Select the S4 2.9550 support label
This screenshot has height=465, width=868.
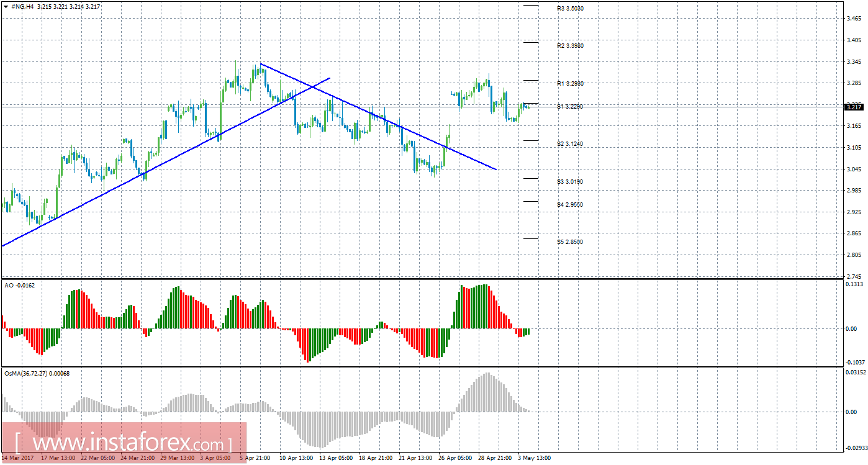tap(570, 204)
